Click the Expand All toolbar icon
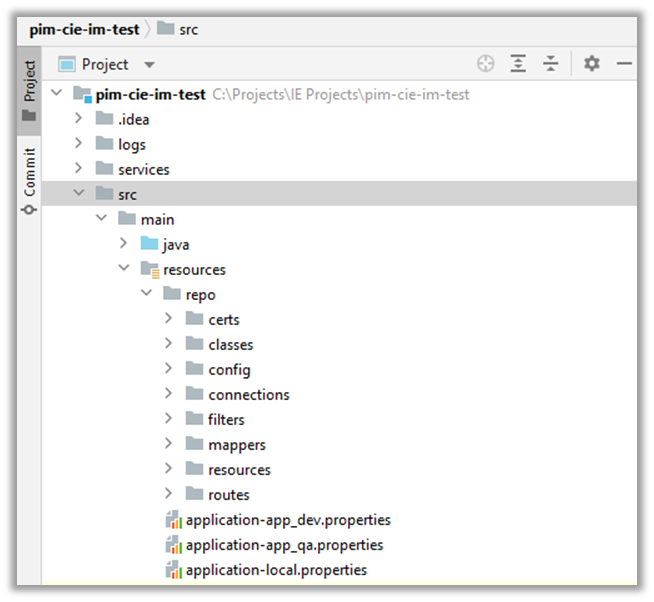 518,64
